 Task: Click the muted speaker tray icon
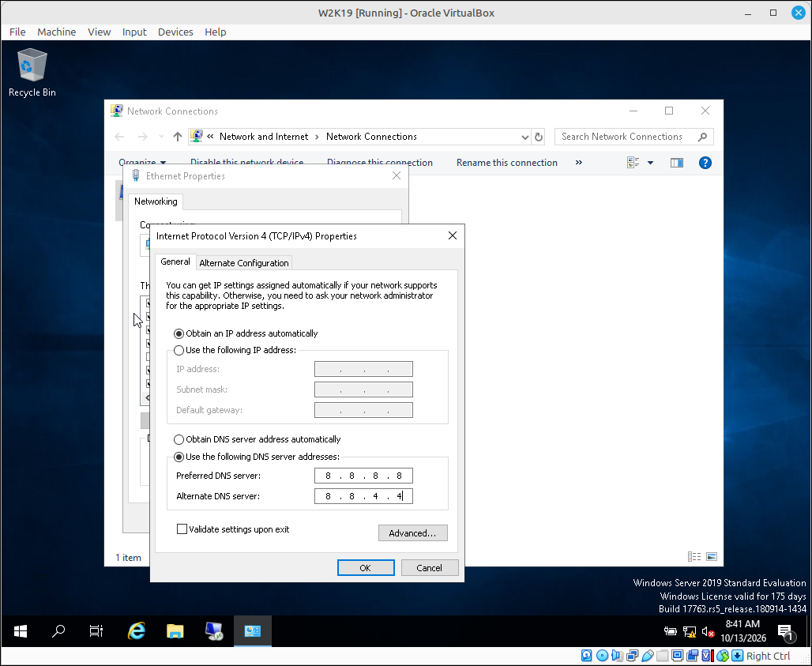coord(708,631)
